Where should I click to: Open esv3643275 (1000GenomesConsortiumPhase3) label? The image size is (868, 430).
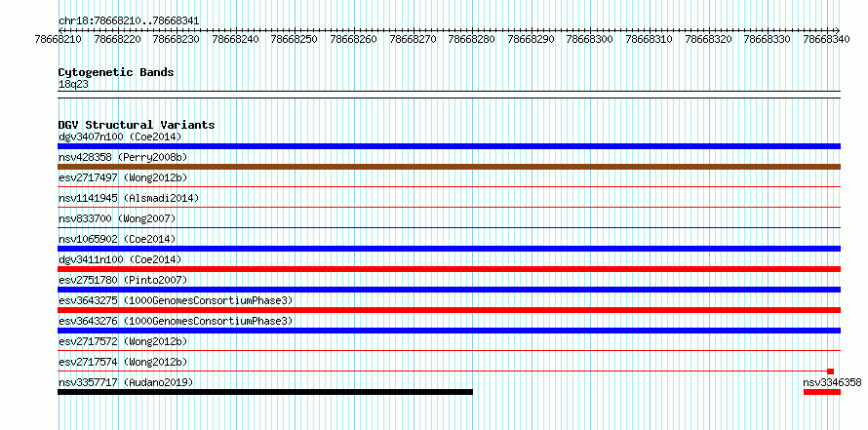tap(176, 300)
